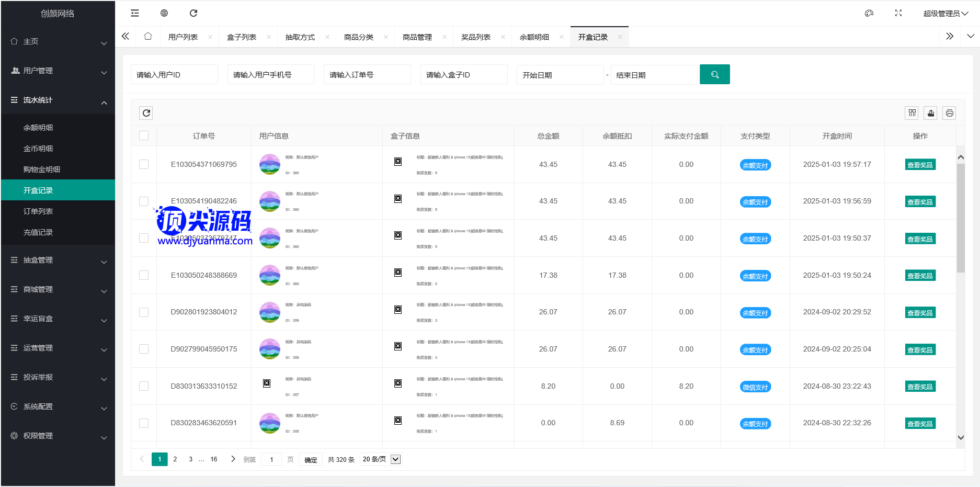Export table data with export icon
Image resolution: width=980 pixels, height=487 pixels.
tap(931, 113)
